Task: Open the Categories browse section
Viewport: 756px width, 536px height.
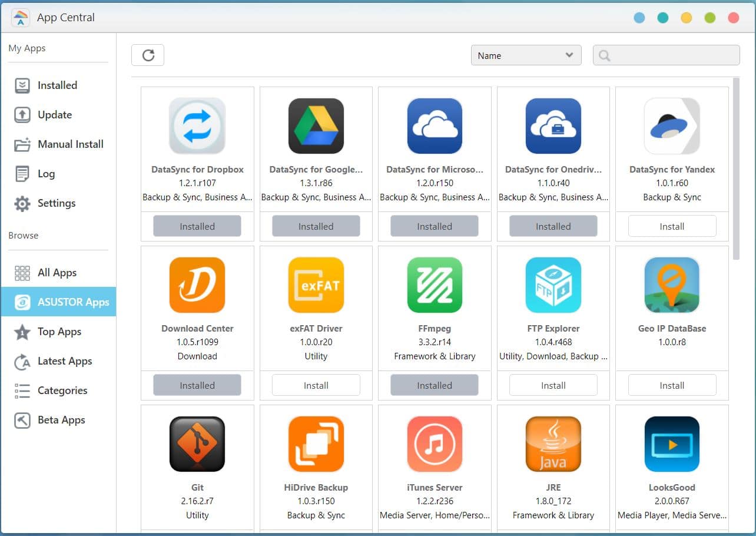Action: [62, 391]
